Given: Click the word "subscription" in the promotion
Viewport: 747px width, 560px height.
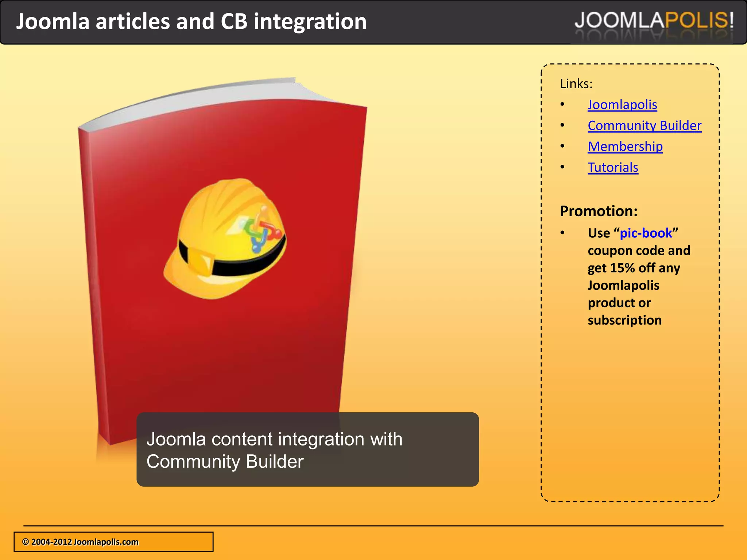Looking at the screenshot, I should pyautogui.click(x=624, y=320).
